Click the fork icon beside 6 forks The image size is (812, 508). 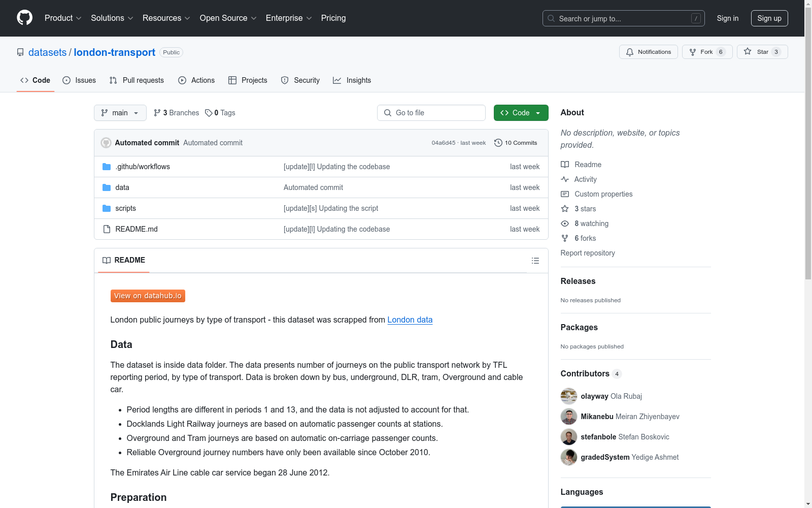point(565,238)
